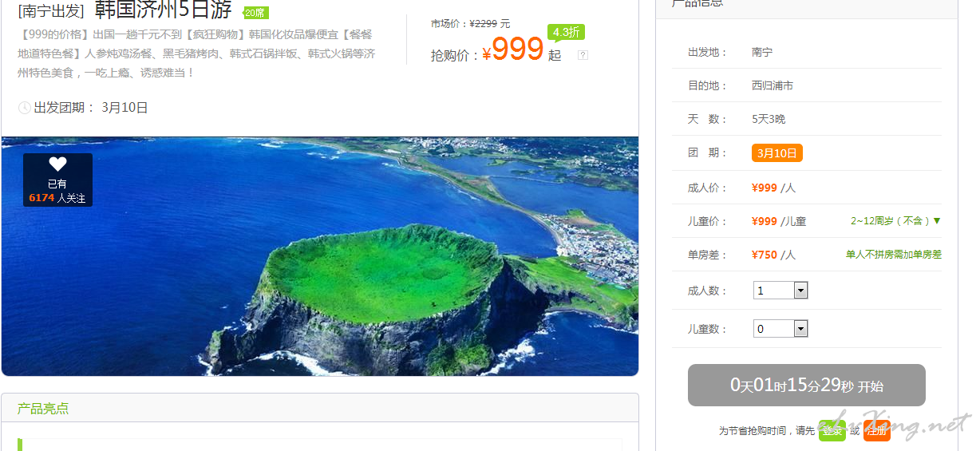Image resolution: width=980 pixels, height=451 pixels.
Task: Click the question mark help icon beside price
Action: [x=583, y=55]
